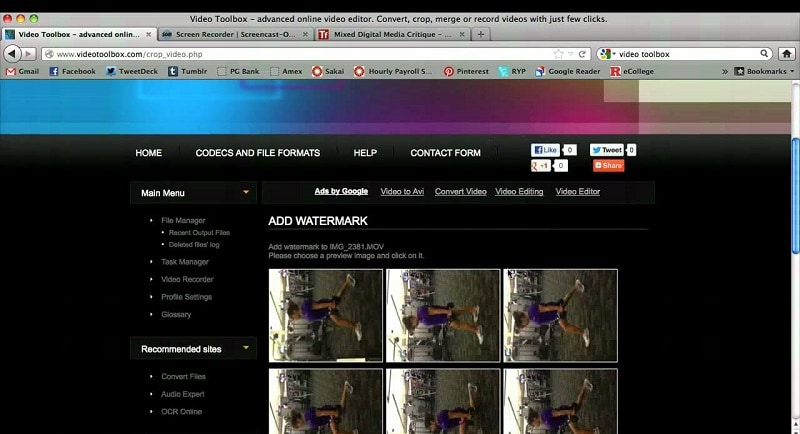The image size is (800, 434).
Task: Open the PG Bank bookmark
Action: click(x=238, y=71)
